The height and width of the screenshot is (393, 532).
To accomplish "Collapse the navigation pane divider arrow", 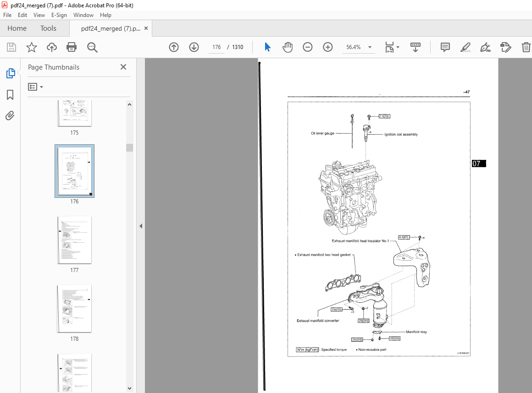I will click(x=141, y=226).
